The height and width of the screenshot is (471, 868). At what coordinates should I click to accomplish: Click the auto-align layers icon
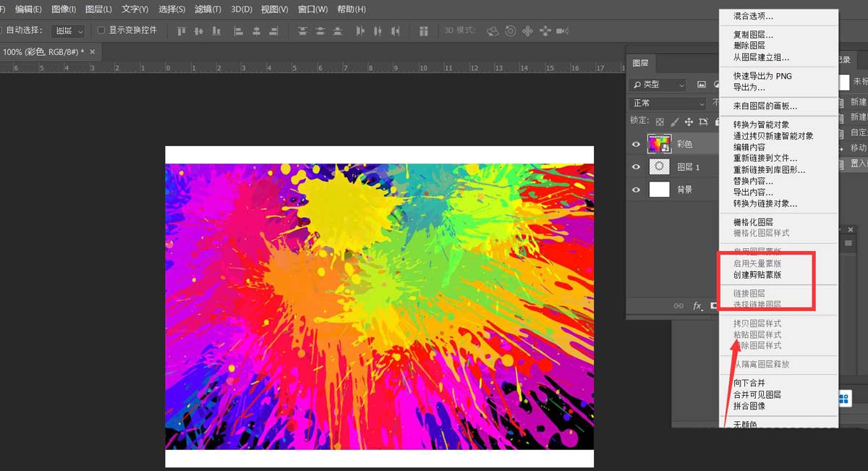pyautogui.click(x=424, y=30)
